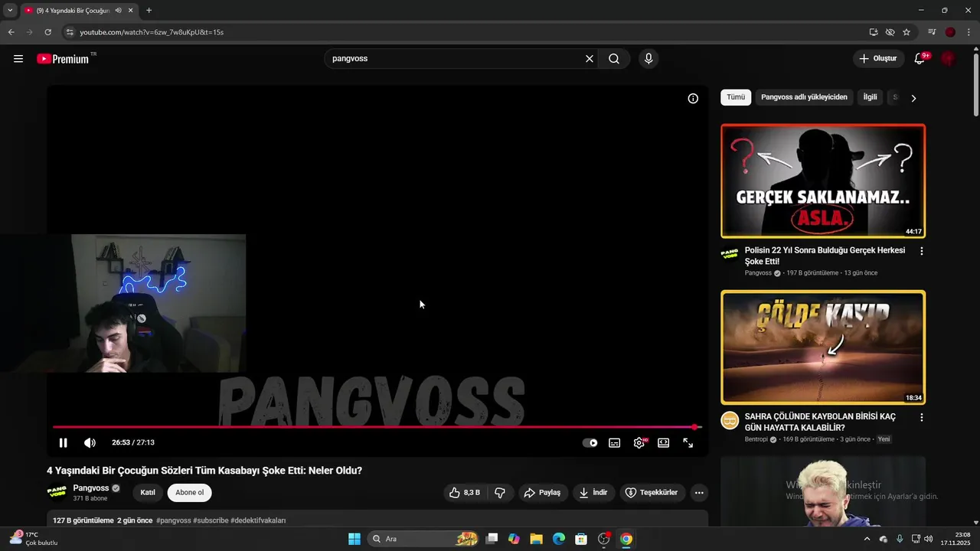
Task: Open Chrome media controls icon
Action: 932,32
